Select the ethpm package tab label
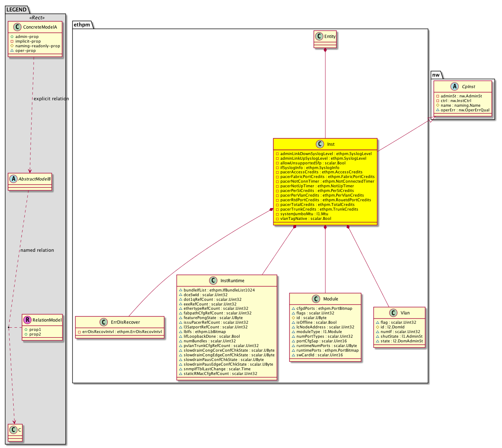Screen dimensions: 502x448 (82, 25)
